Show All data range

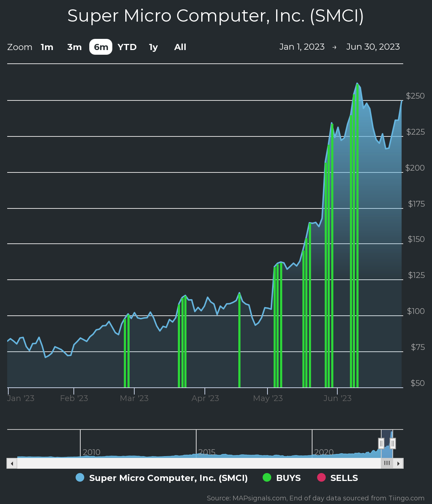tap(180, 47)
